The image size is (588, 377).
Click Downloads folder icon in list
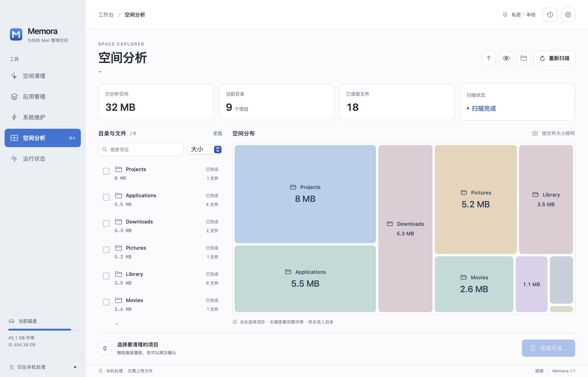(x=119, y=222)
